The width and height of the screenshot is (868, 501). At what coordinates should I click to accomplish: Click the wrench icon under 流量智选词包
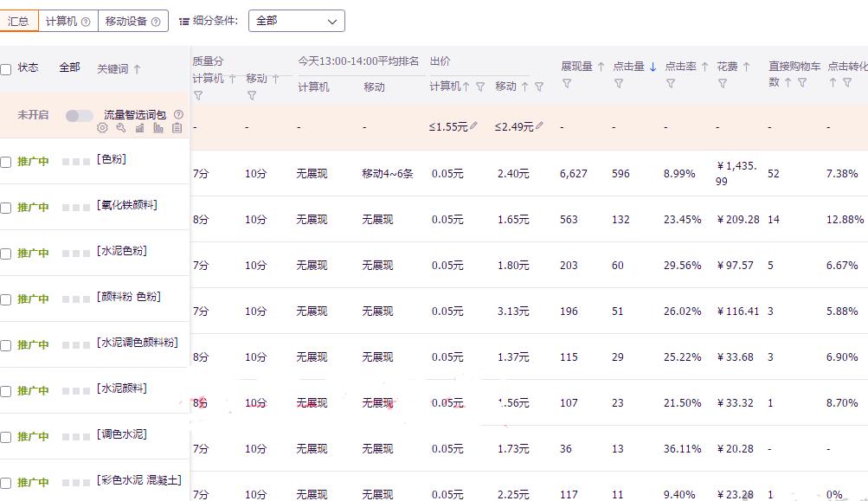120,128
